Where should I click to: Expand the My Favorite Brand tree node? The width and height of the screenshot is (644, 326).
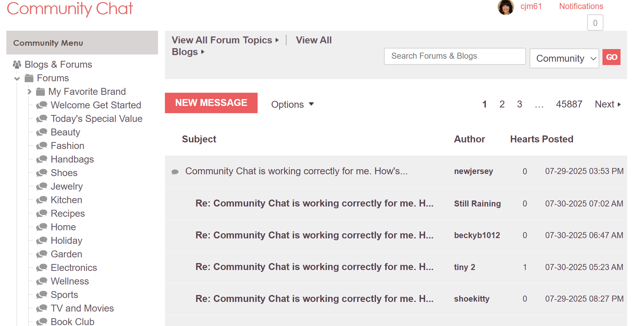(x=29, y=92)
